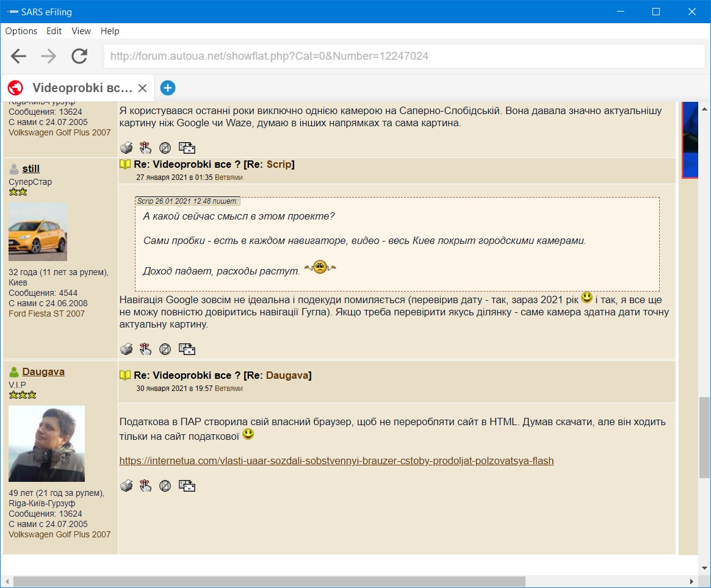
Task: Click Daugava's avatar photo
Action: click(46, 443)
